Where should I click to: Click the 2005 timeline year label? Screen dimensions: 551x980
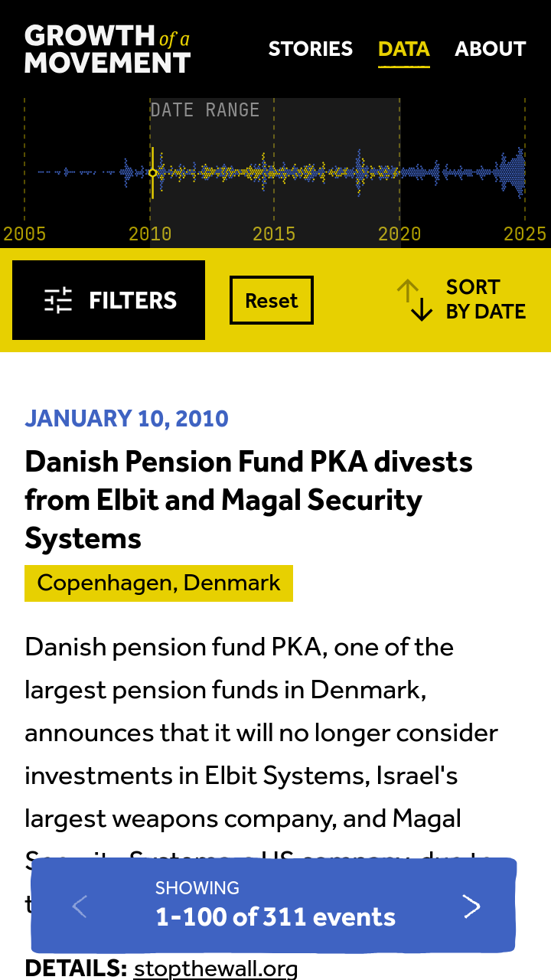click(25, 234)
